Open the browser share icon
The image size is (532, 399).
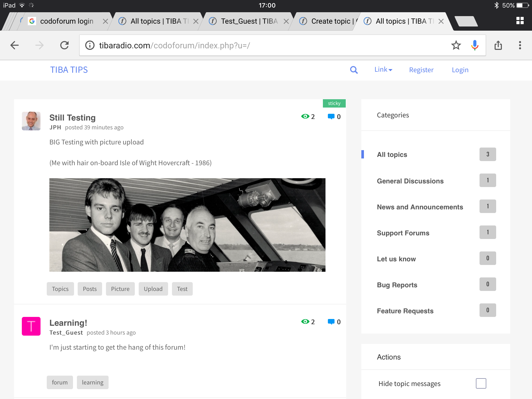click(498, 45)
